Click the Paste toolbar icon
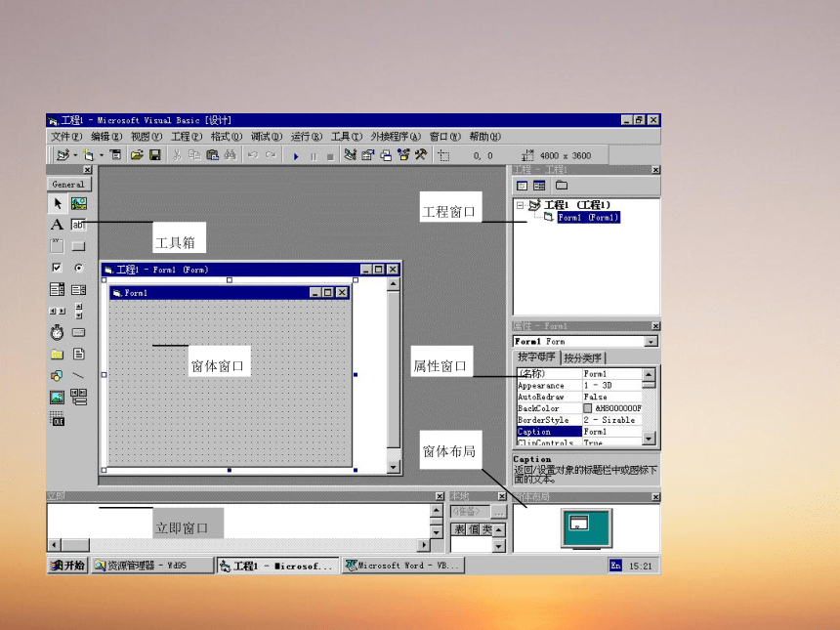Screen dimensions: 840x630 click(213, 155)
